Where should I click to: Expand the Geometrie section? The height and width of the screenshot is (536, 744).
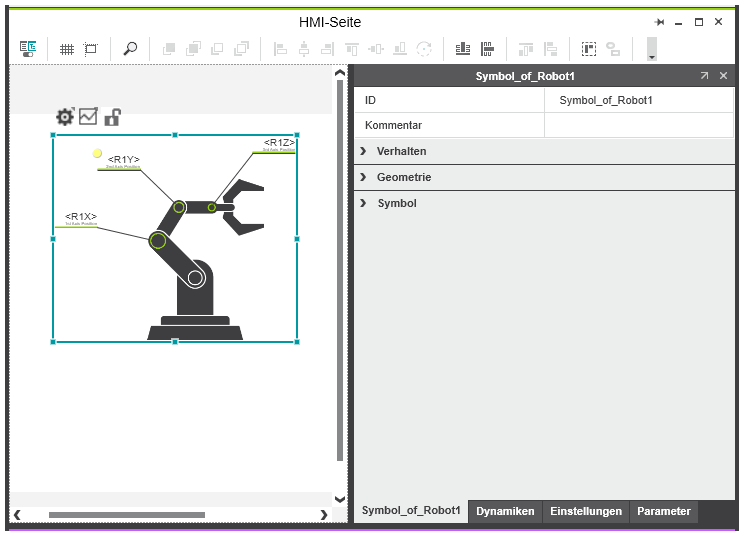click(364, 177)
